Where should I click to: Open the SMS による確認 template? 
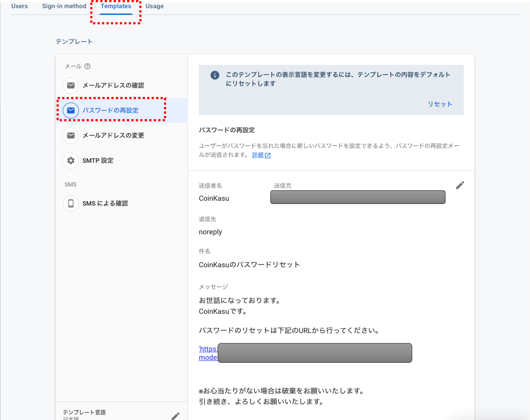click(x=122, y=204)
